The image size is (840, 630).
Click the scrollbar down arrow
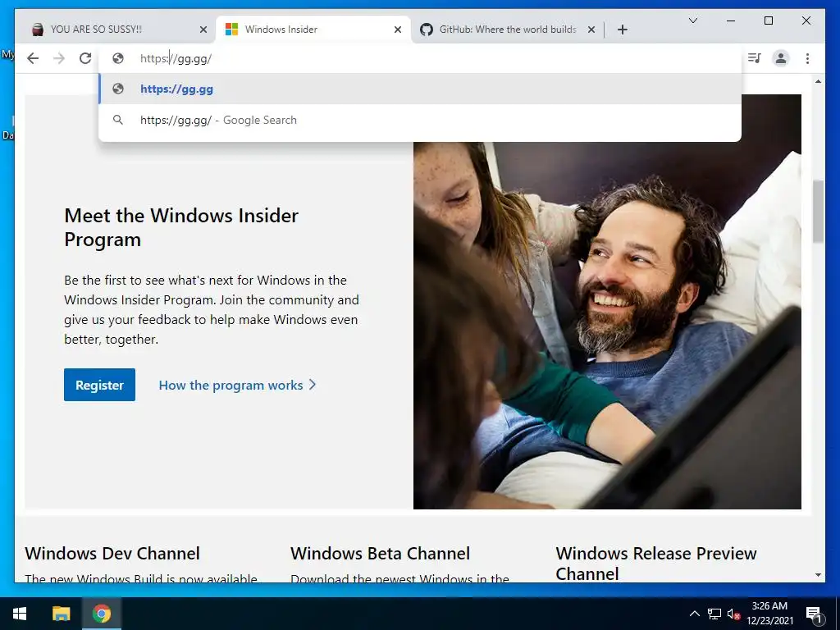coord(818,575)
